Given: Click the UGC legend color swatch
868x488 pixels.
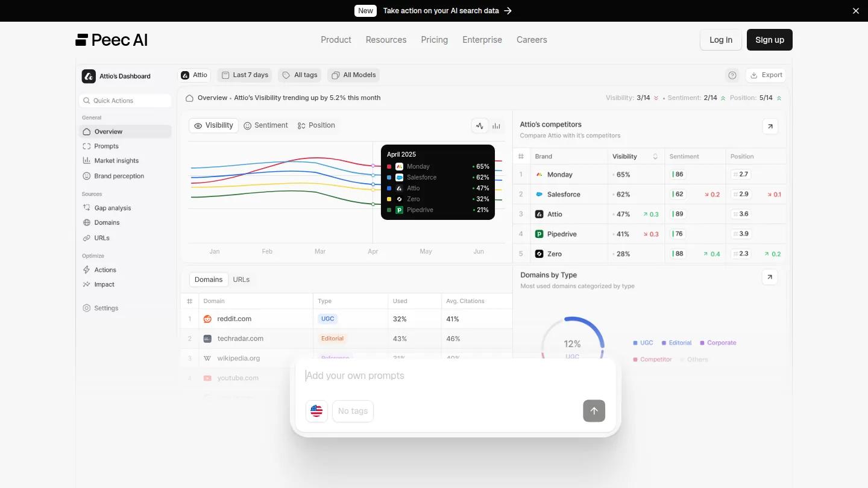Looking at the screenshot, I should click(635, 343).
